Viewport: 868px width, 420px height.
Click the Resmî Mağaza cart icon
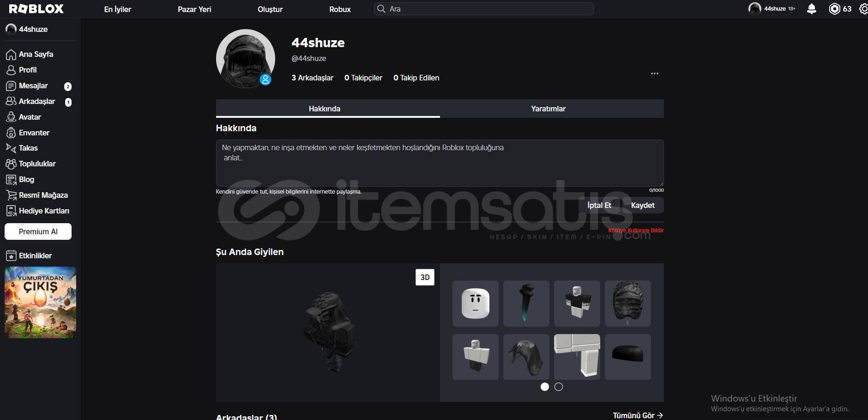click(11, 195)
